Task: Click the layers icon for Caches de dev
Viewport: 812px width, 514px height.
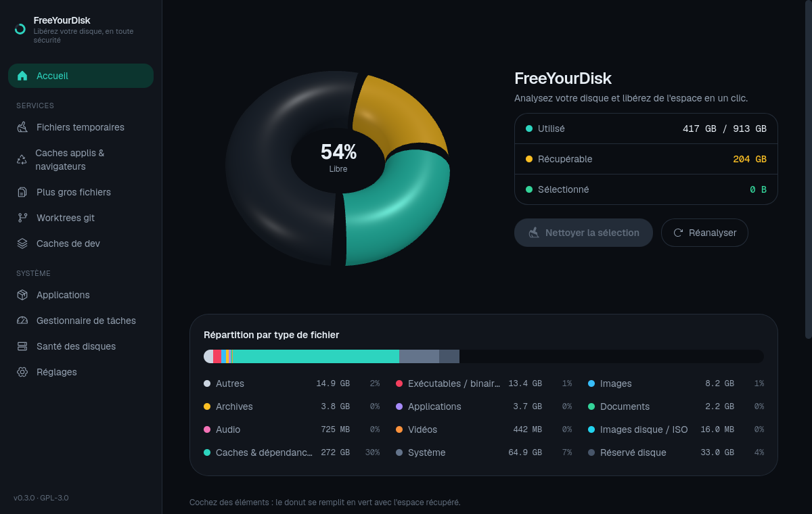Action: [x=22, y=243]
